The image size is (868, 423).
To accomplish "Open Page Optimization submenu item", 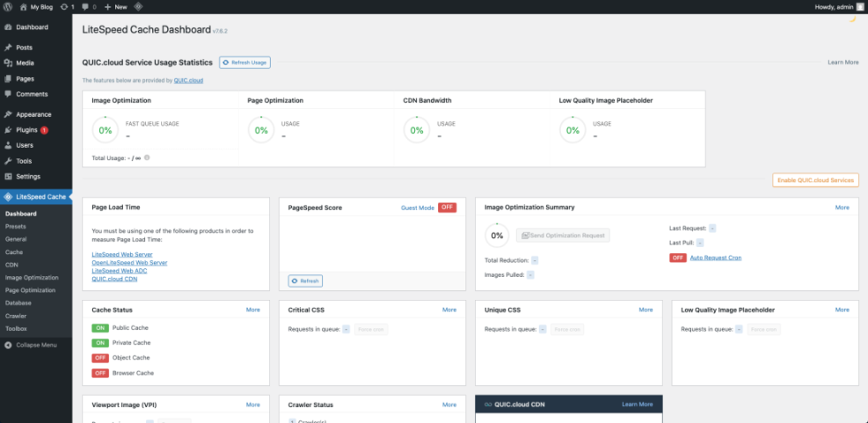I will point(31,290).
